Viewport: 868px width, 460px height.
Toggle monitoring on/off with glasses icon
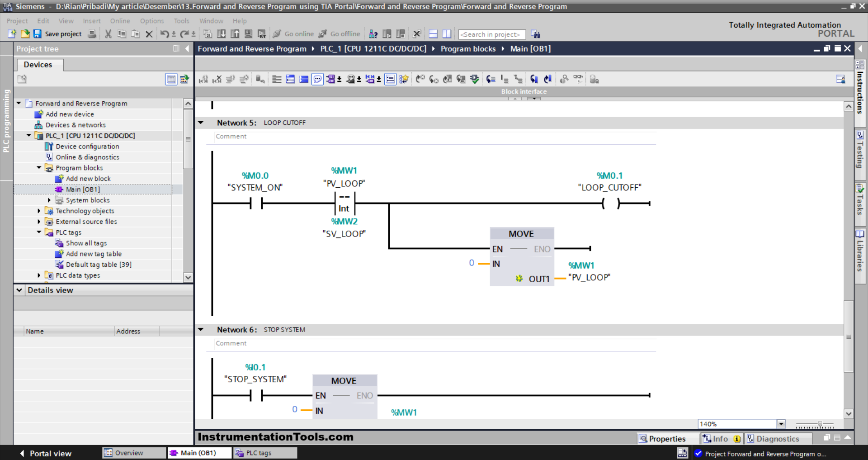[x=578, y=79]
